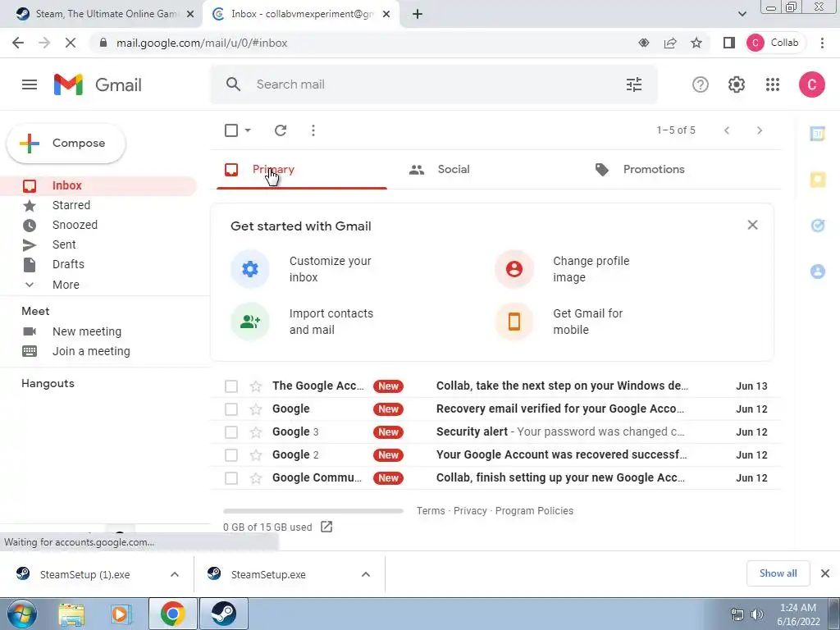Viewport: 840px width, 630px height.
Task: Open the select dropdown arrow beside the checkbox
Action: click(x=248, y=130)
